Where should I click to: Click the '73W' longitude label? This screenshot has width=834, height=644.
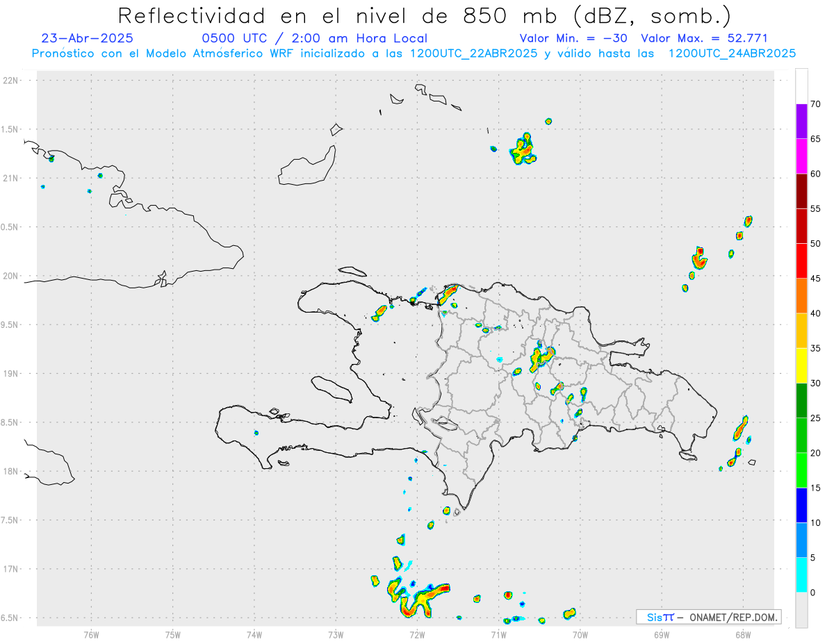click(x=336, y=634)
